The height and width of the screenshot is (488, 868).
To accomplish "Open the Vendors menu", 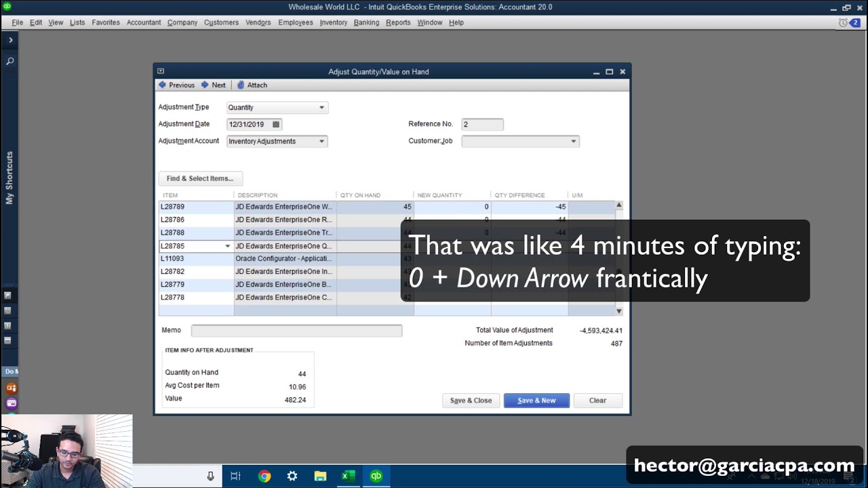I will (258, 22).
